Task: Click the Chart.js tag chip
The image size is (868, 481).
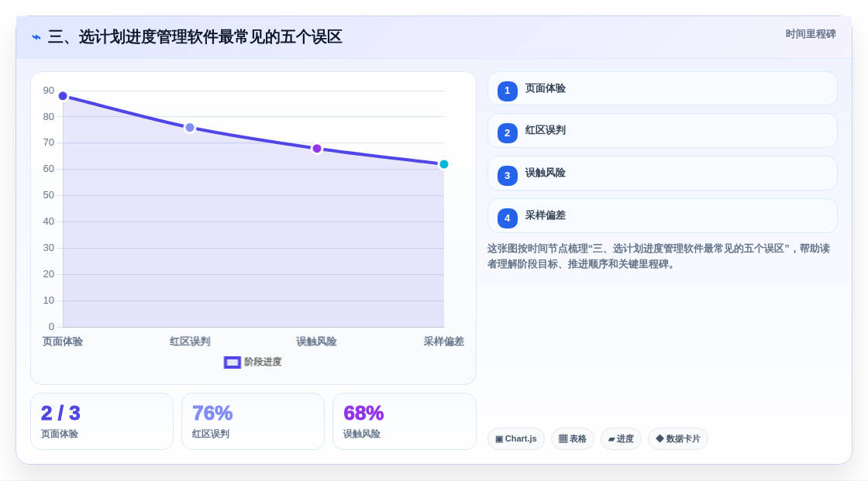Action: coord(516,439)
